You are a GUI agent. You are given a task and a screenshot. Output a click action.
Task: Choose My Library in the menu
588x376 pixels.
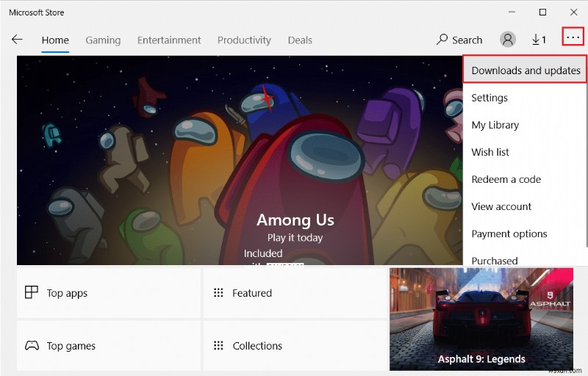coord(495,125)
